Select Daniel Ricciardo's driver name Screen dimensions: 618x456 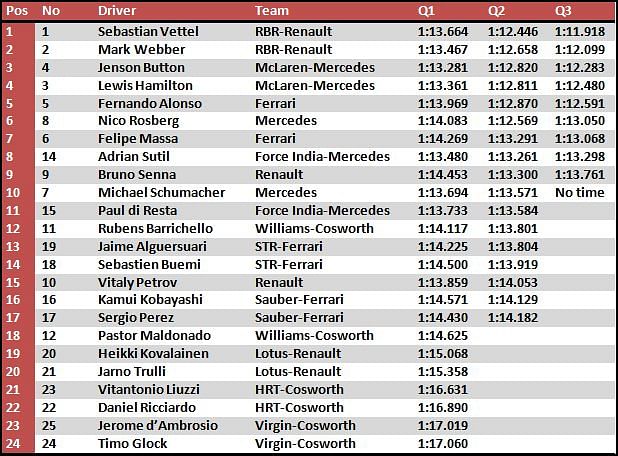coord(147,408)
